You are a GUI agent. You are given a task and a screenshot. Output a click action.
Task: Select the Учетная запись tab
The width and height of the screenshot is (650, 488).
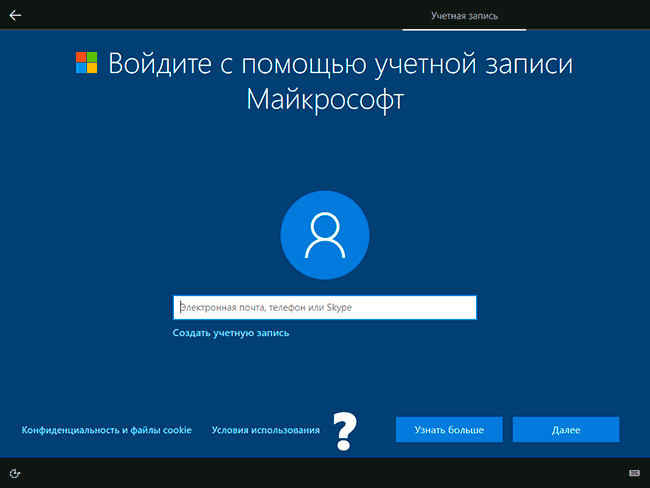point(464,16)
